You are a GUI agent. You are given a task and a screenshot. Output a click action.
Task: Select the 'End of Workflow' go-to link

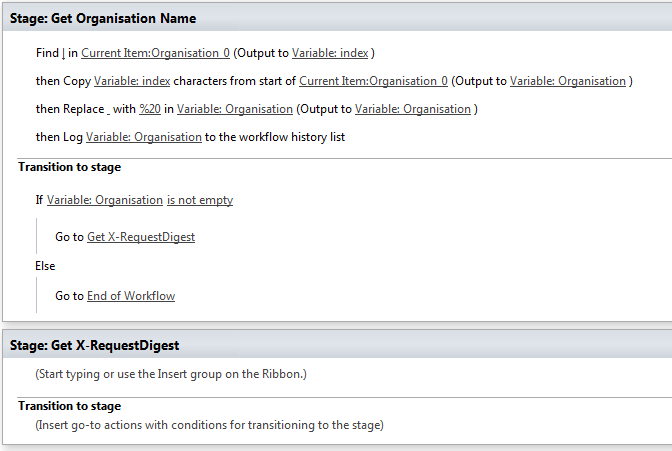click(131, 296)
